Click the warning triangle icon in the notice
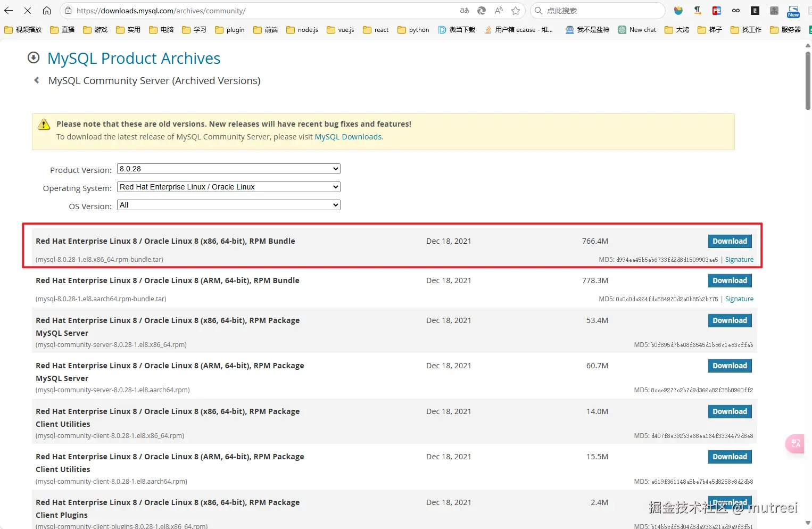This screenshot has height=529, width=812. 44,125
